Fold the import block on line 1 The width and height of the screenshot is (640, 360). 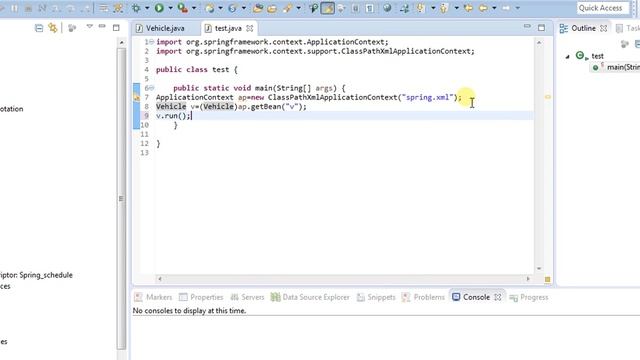pos(151,42)
